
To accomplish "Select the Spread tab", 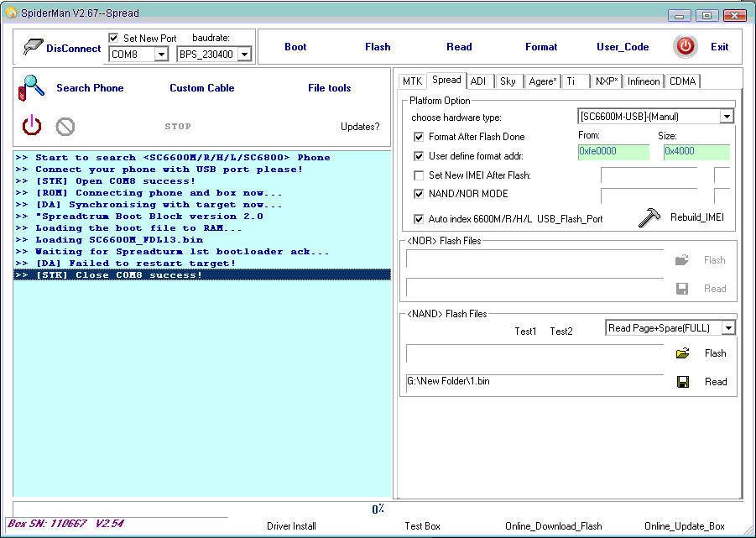I will click(x=446, y=80).
